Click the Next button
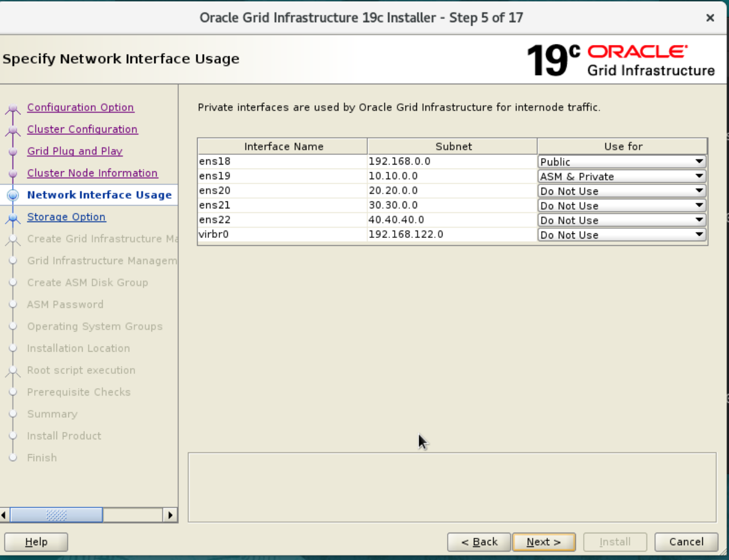This screenshot has width=729, height=560. tap(544, 542)
